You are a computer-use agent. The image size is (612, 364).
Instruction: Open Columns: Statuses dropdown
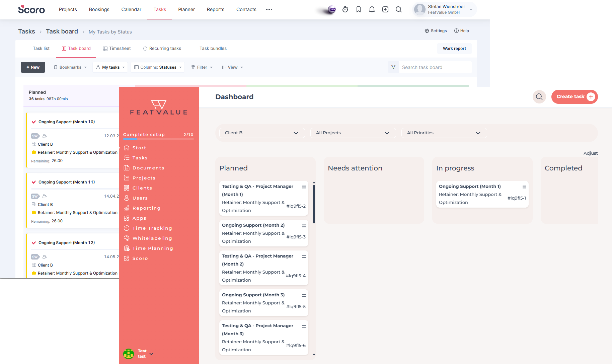click(158, 67)
